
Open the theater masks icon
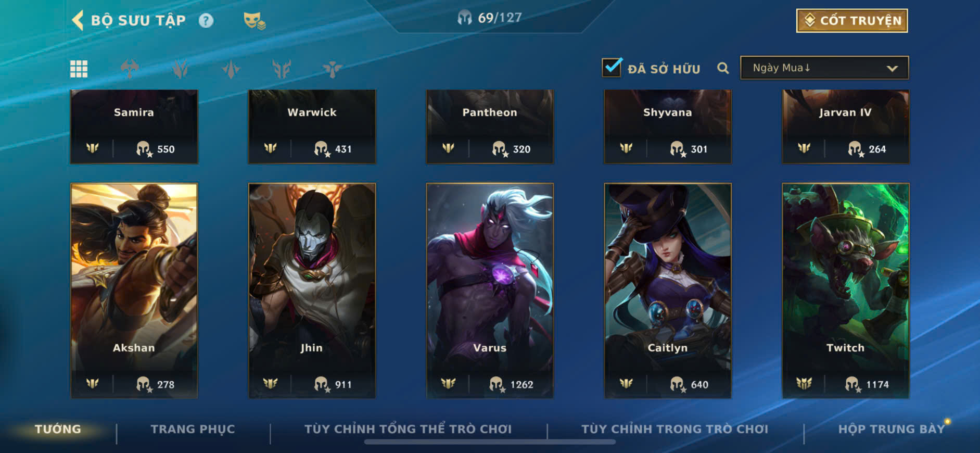tap(254, 21)
